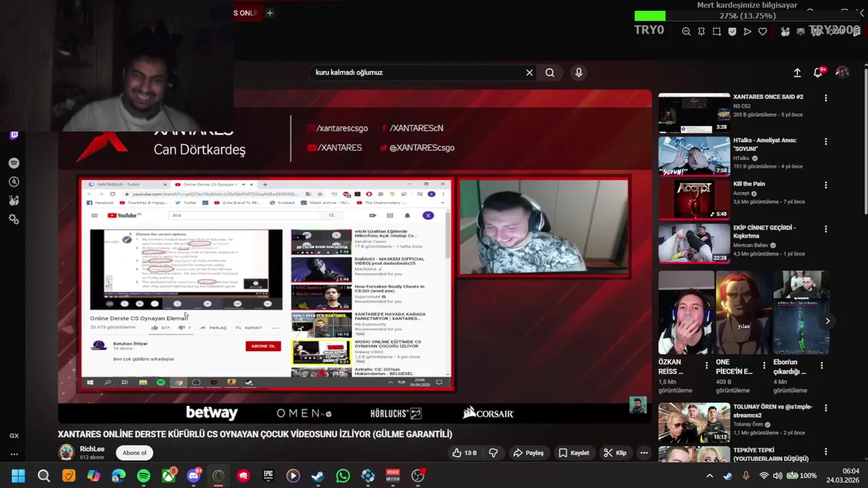
Task: Open XANTARES ONCE SAID #2 video thumbnail
Action: (x=694, y=113)
